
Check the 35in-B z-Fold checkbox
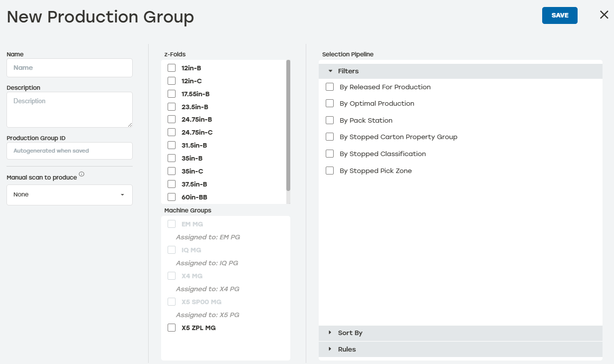click(172, 158)
